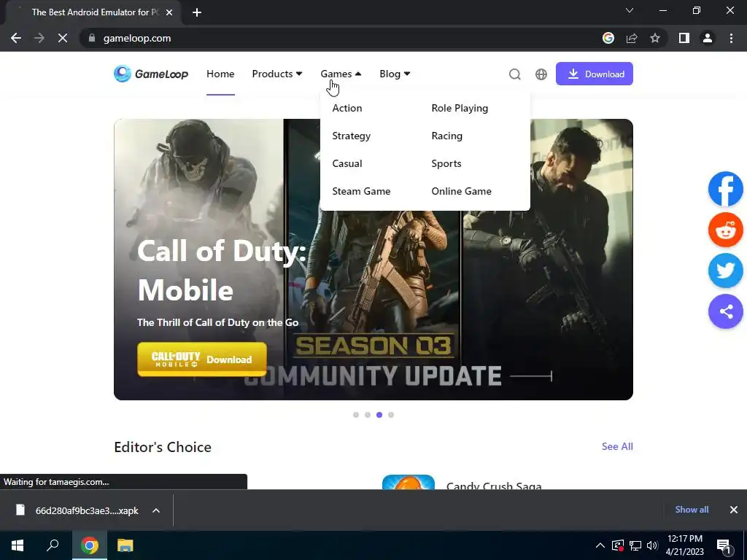Click Show all downloads

pos(692,510)
